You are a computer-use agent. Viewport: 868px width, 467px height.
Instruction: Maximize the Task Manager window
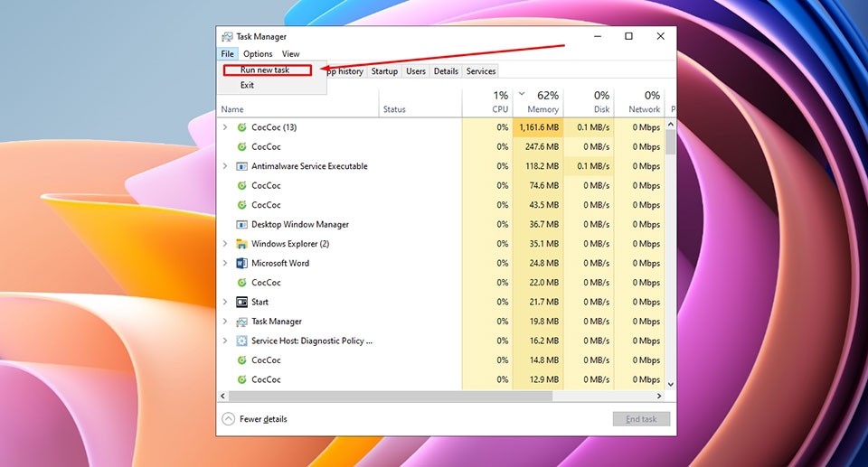[x=629, y=36]
